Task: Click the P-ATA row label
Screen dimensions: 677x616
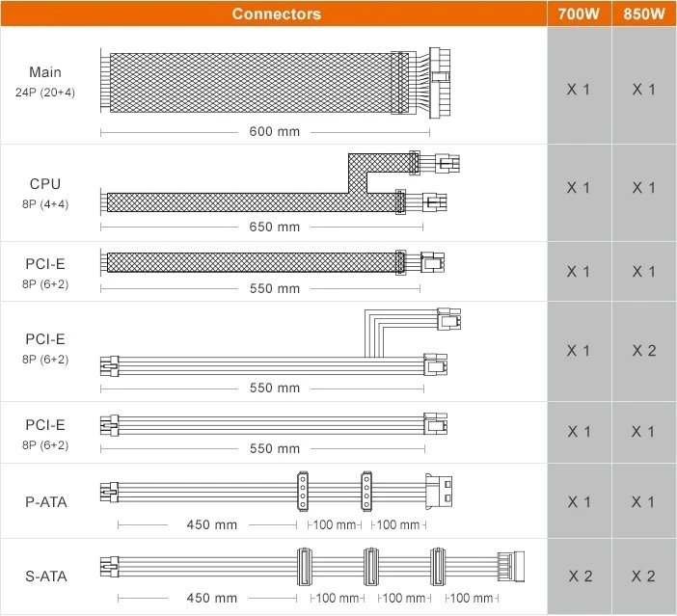Action: (45, 502)
